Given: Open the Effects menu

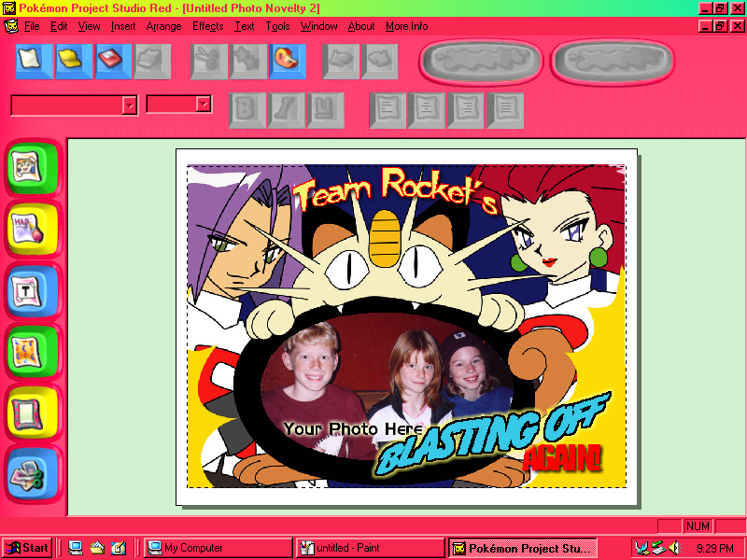Looking at the screenshot, I should 207,26.
